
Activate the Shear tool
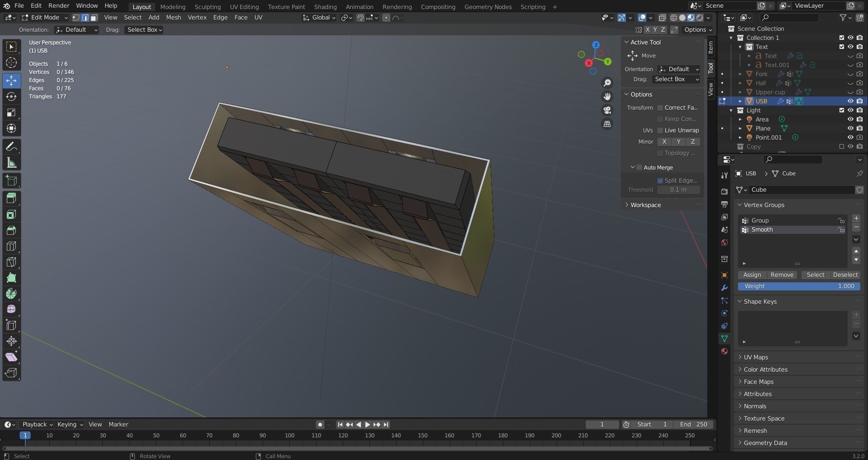(x=11, y=357)
